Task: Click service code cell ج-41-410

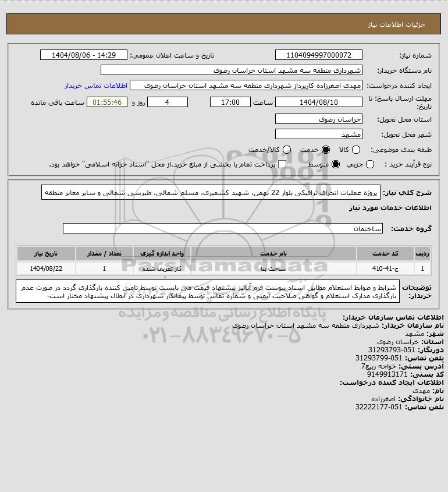Action: pos(385,268)
